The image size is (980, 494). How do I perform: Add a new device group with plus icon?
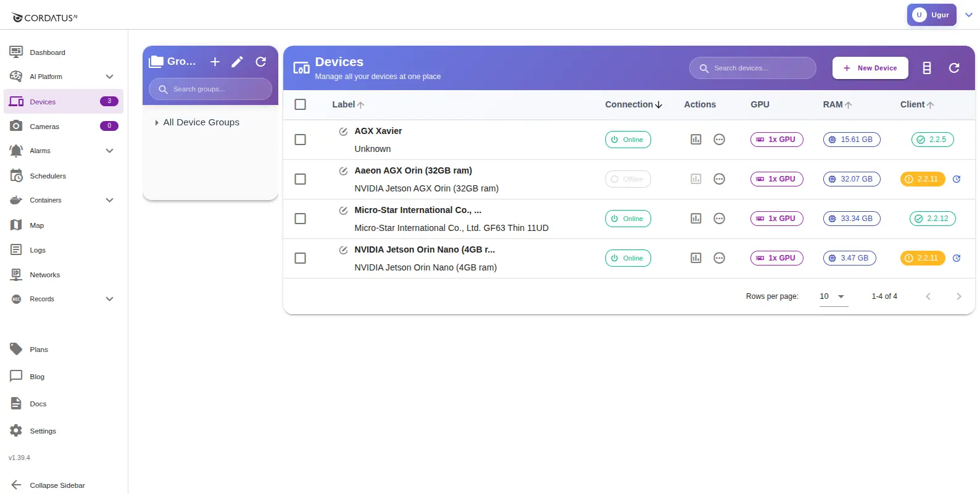click(215, 62)
